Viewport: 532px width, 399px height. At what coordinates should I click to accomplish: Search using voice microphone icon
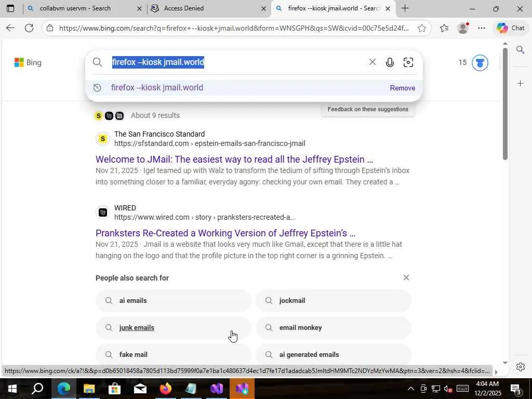point(390,62)
